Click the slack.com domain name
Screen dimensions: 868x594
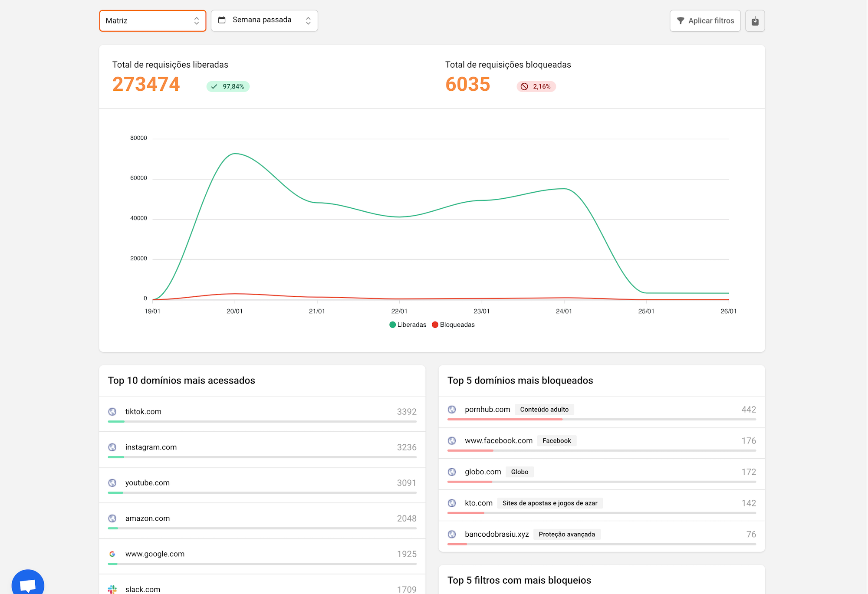143,589
